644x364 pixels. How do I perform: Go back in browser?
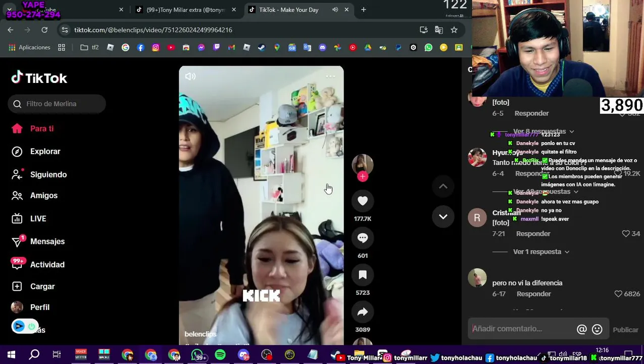11,30
